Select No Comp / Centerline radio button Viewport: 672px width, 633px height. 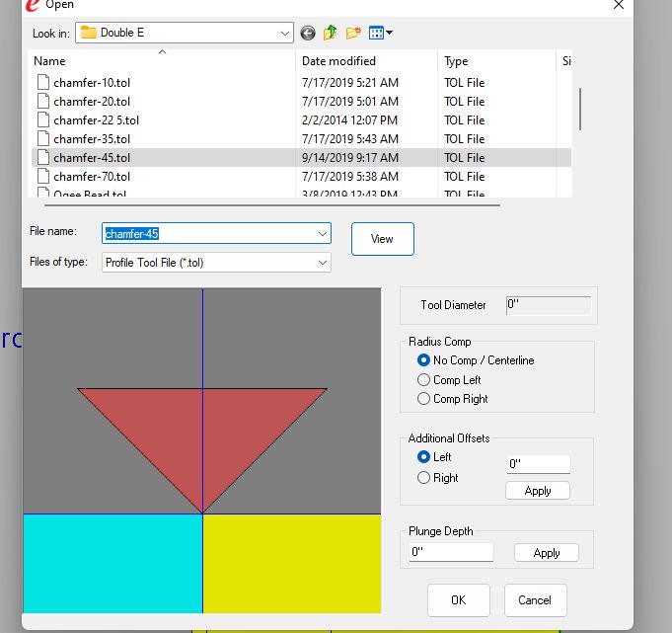[x=424, y=360]
